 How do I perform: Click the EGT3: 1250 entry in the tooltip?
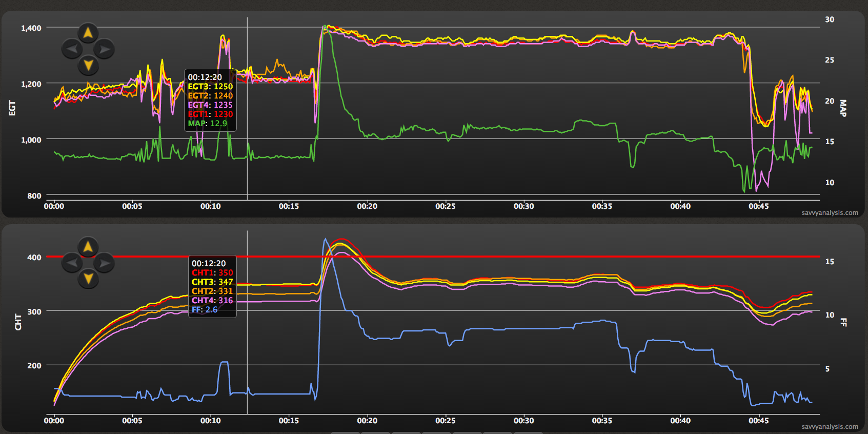coord(210,87)
